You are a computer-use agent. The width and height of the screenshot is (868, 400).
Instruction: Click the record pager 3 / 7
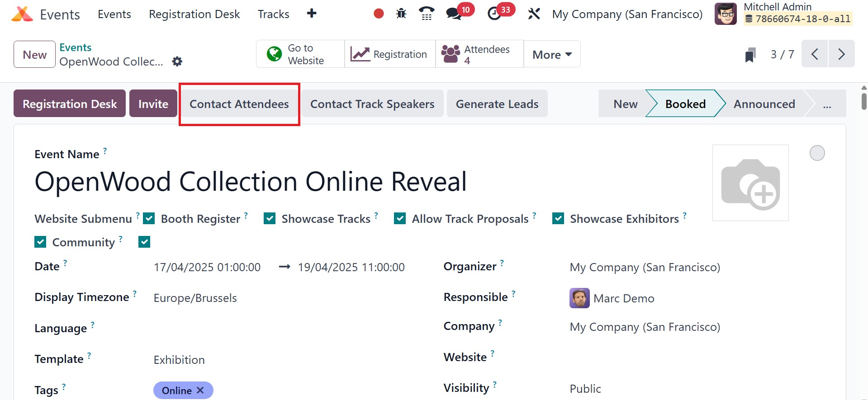click(782, 54)
